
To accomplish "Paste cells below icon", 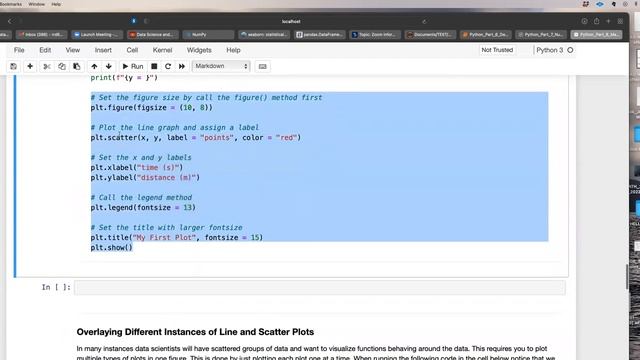I will [76, 66].
